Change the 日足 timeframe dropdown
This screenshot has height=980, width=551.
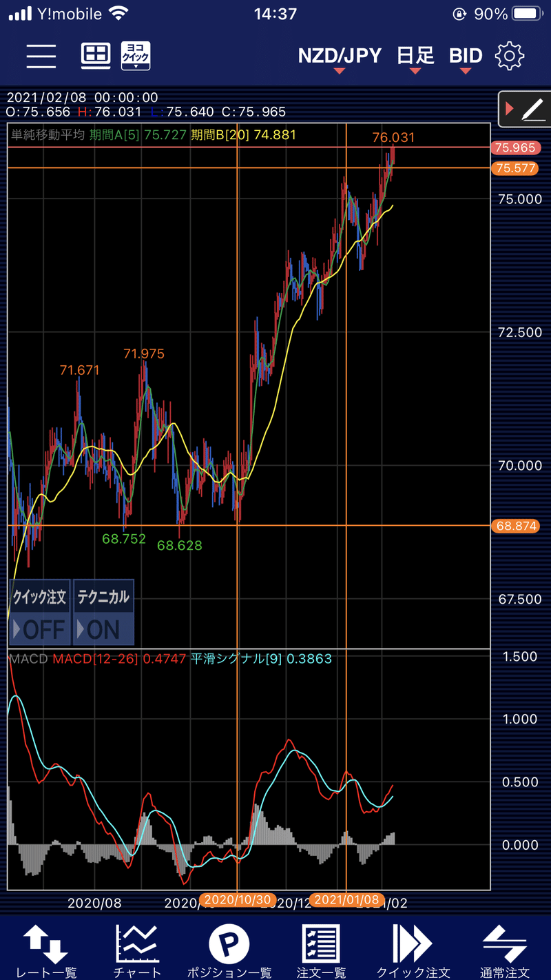tap(416, 58)
